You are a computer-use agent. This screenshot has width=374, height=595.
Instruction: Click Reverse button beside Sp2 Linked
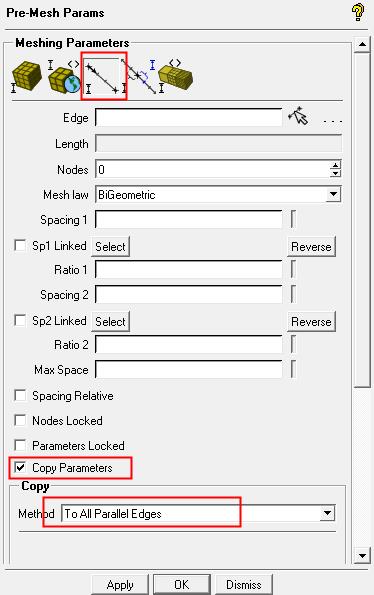pyautogui.click(x=311, y=322)
